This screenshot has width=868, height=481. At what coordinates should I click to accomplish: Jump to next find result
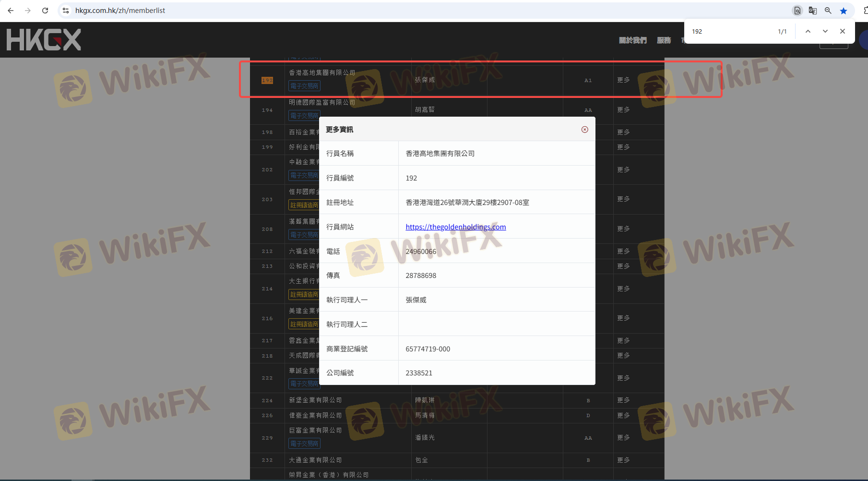click(x=825, y=31)
